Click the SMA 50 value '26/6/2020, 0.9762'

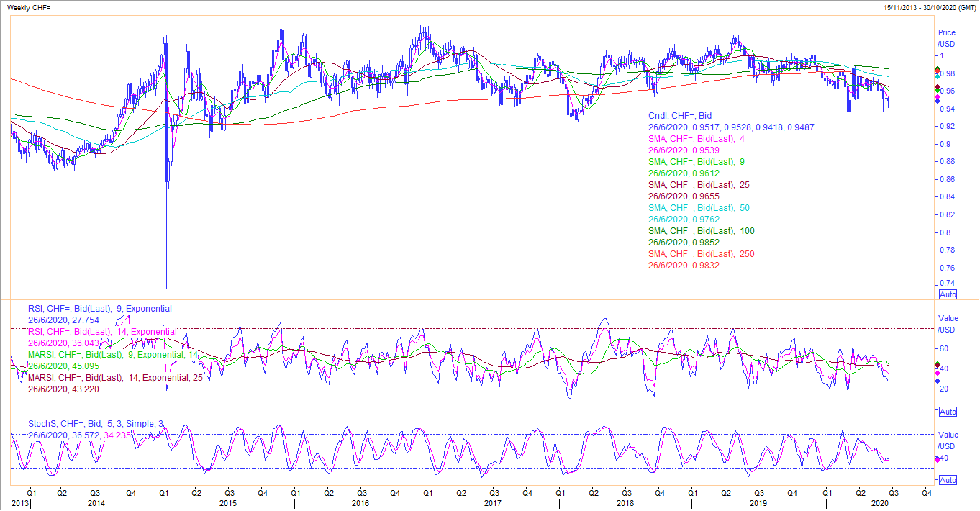coord(684,220)
